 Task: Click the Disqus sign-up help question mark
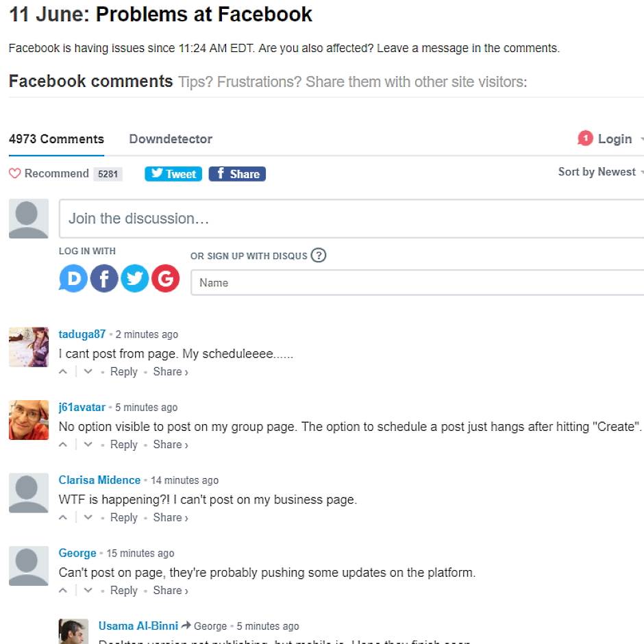[x=318, y=256]
